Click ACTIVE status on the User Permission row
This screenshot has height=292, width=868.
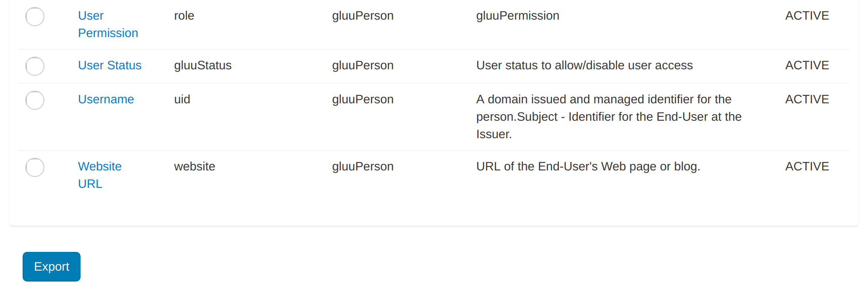[x=807, y=15]
